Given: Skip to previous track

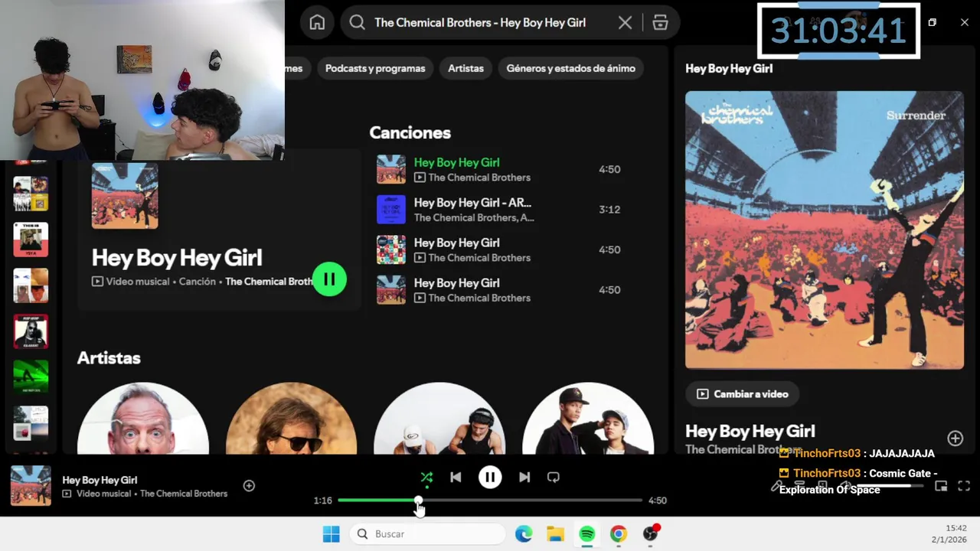Looking at the screenshot, I should (x=456, y=478).
